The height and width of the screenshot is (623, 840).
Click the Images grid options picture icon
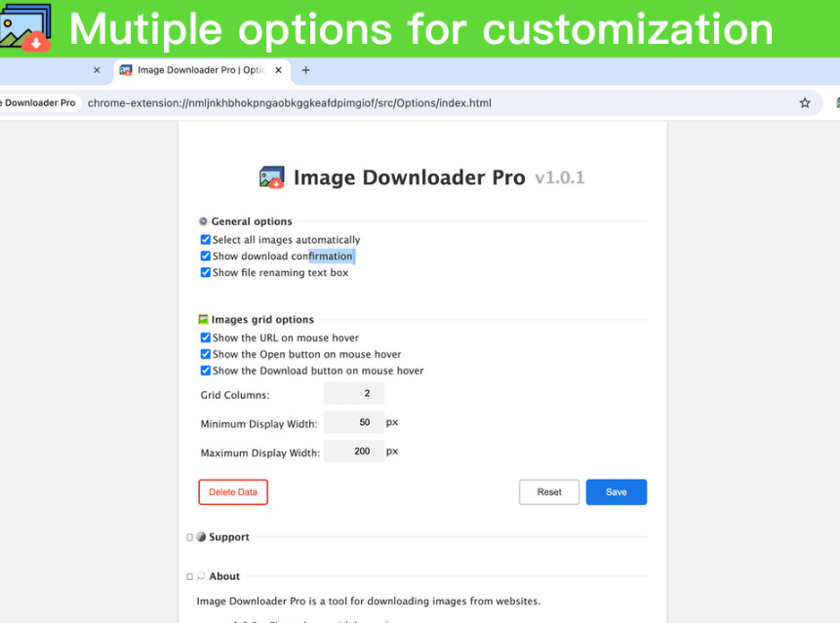(203, 319)
